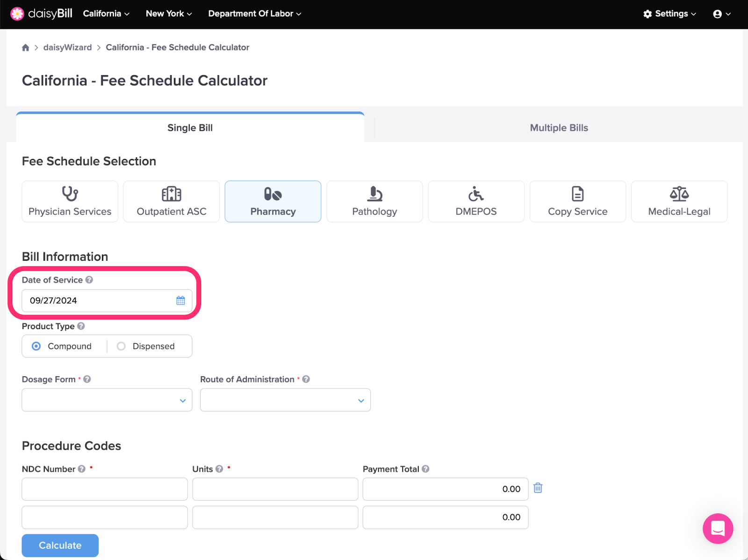Click the second row Payment Total field
Screen dimensions: 748x560
[x=446, y=517]
